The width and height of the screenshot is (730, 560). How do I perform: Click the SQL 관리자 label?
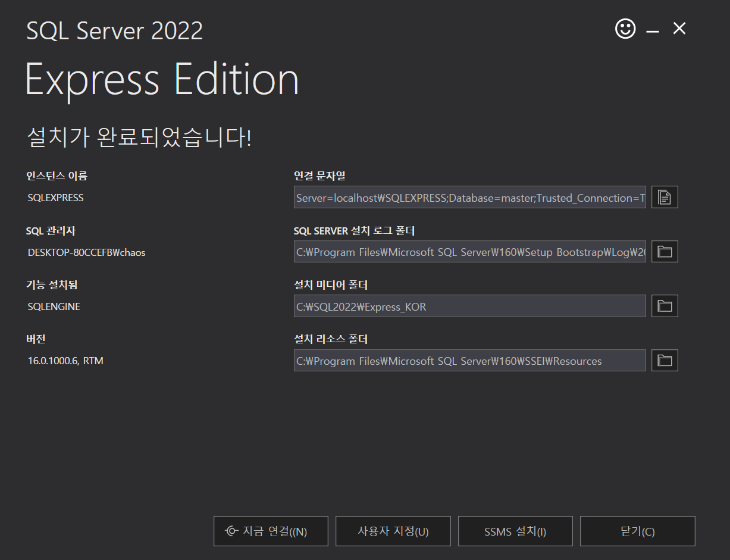pos(51,230)
